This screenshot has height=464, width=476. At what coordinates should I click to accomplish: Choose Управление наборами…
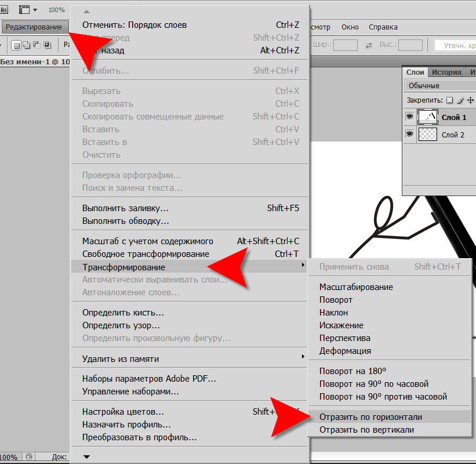(x=190, y=391)
